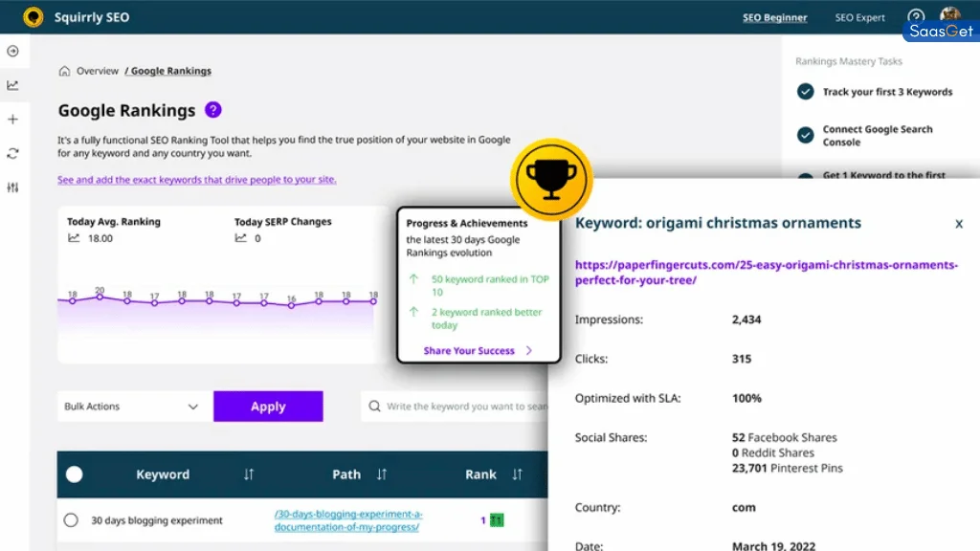The width and height of the screenshot is (980, 551).
Task: Switch to SEO Expert mode
Action: (860, 17)
